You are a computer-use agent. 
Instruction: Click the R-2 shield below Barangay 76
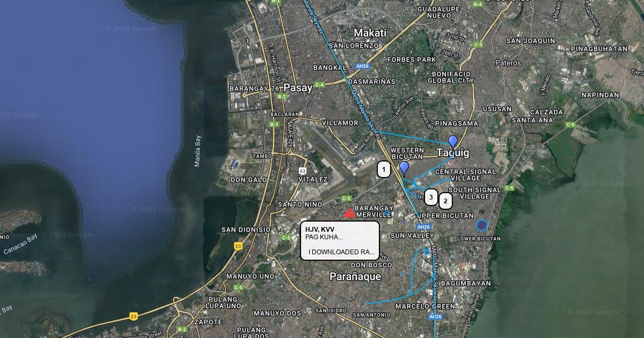pyautogui.click(x=282, y=97)
